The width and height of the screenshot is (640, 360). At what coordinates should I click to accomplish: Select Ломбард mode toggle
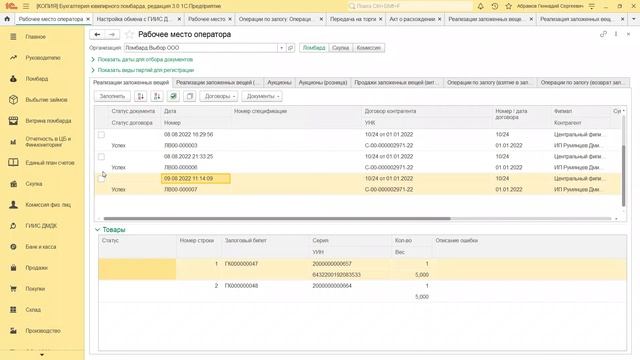click(314, 48)
